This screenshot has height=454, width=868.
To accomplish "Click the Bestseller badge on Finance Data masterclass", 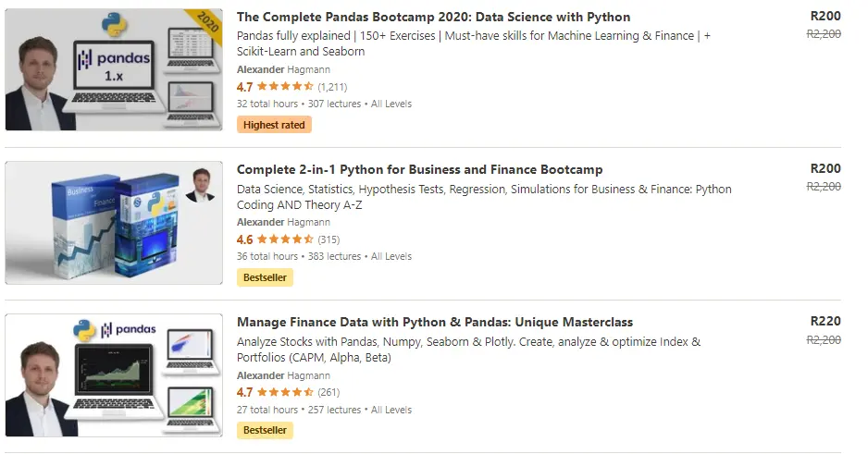I will (265, 430).
